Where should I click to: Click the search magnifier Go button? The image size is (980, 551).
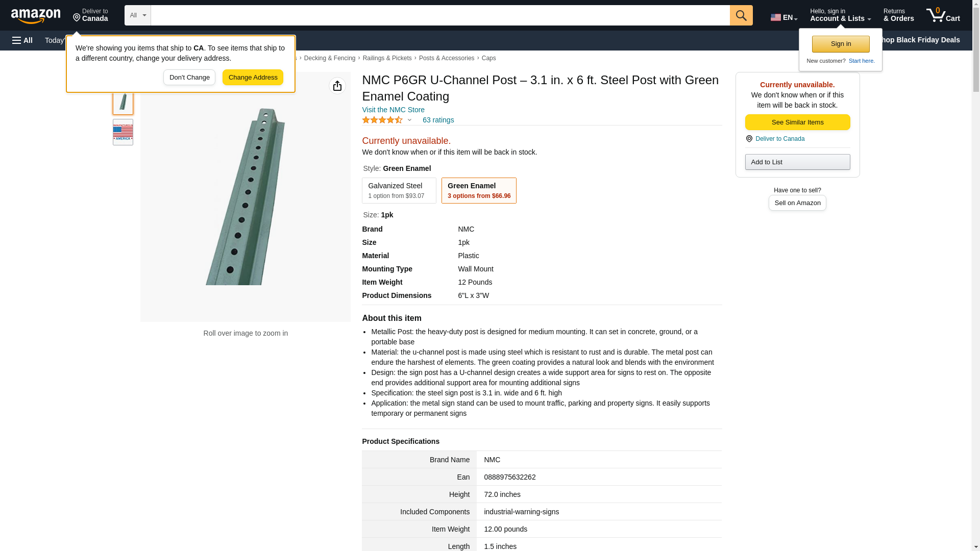(741, 15)
